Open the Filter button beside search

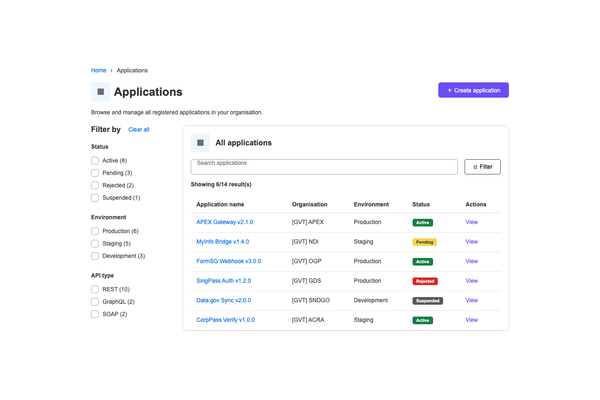coord(482,167)
